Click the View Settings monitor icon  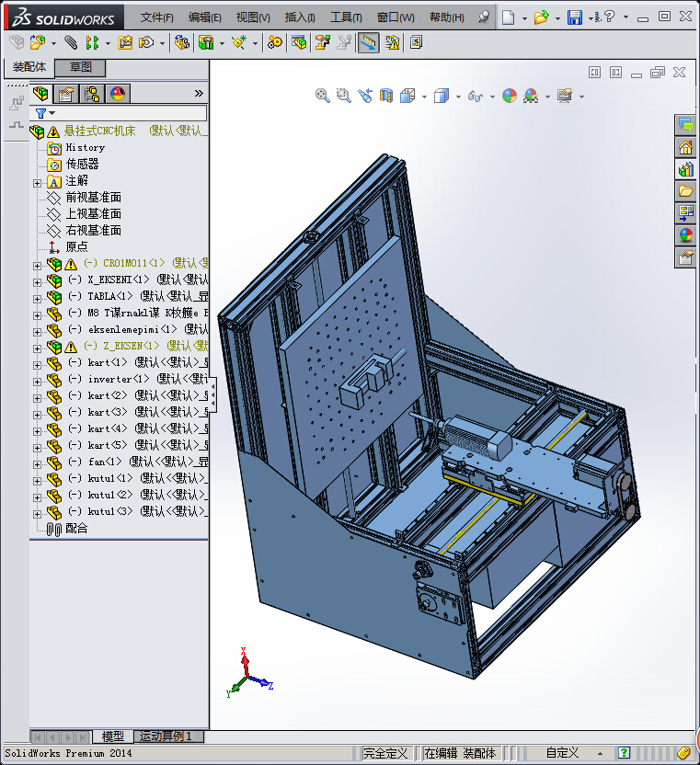point(565,96)
